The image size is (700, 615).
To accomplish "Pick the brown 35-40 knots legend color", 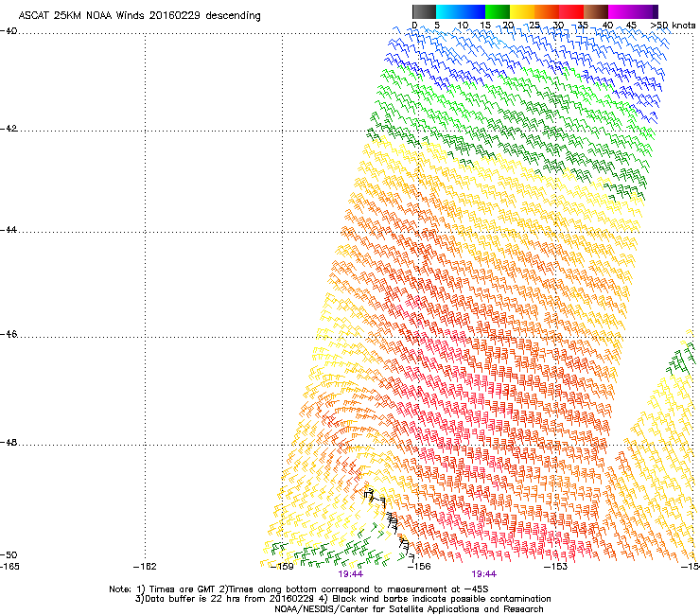I will click(596, 11).
